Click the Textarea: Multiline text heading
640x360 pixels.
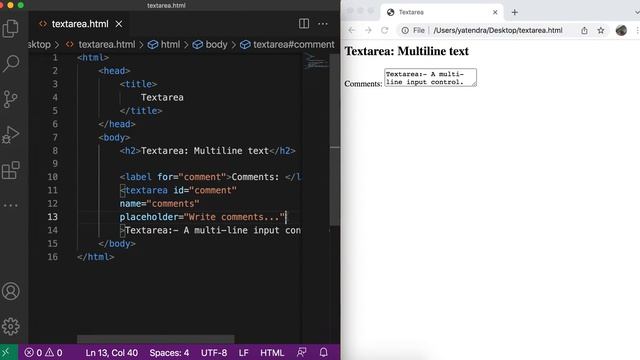(407, 51)
